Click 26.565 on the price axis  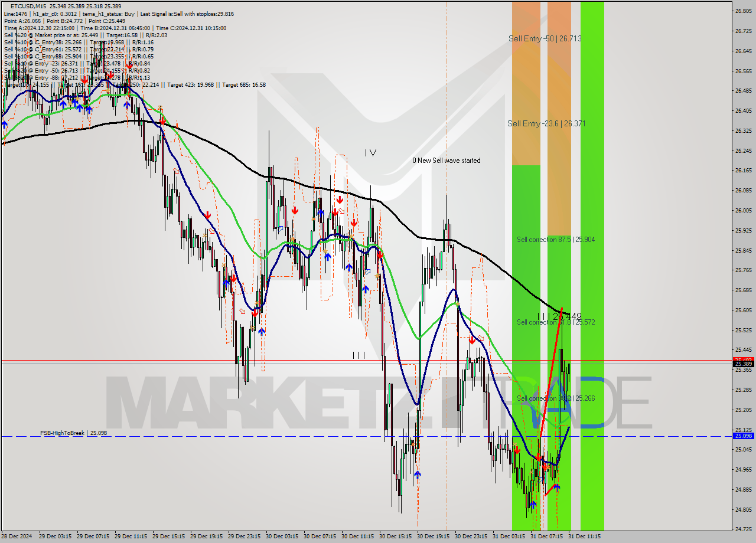coord(743,71)
